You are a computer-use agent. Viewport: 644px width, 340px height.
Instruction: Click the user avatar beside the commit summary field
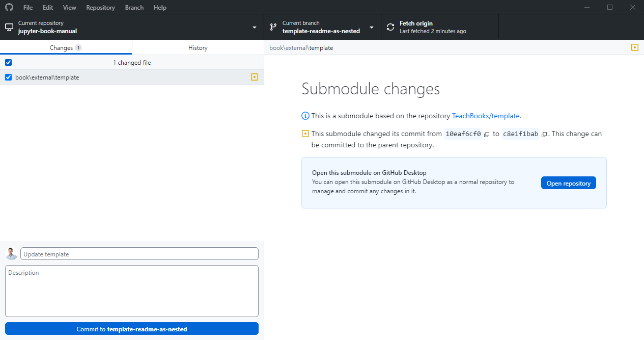[11, 253]
